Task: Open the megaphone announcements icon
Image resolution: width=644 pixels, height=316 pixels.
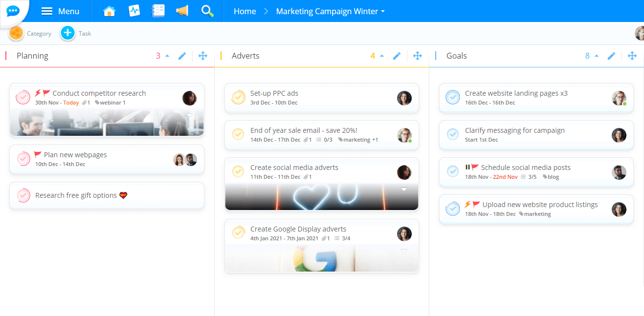Action: pos(182,11)
